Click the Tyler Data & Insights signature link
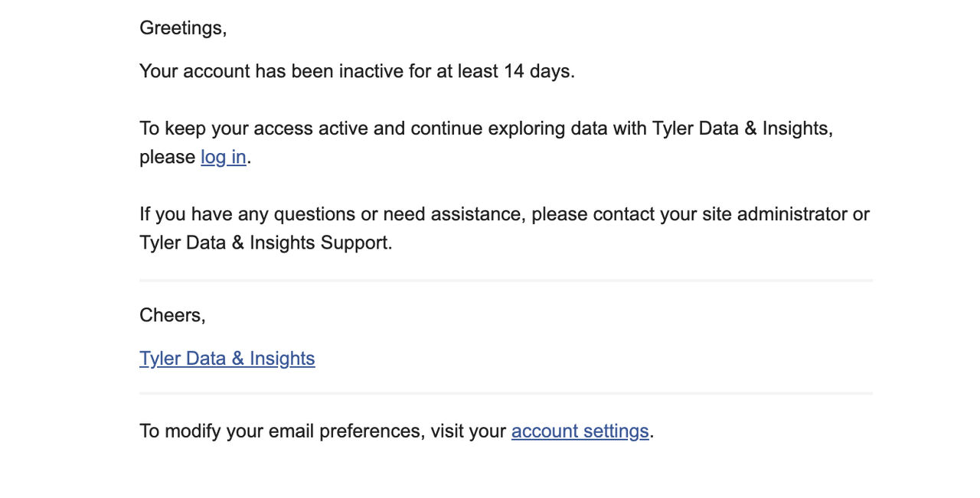 coord(227,359)
